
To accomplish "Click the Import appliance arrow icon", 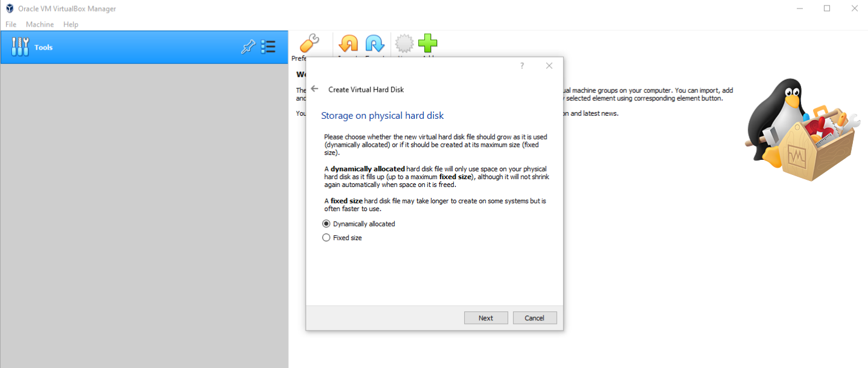I will point(348,43).
